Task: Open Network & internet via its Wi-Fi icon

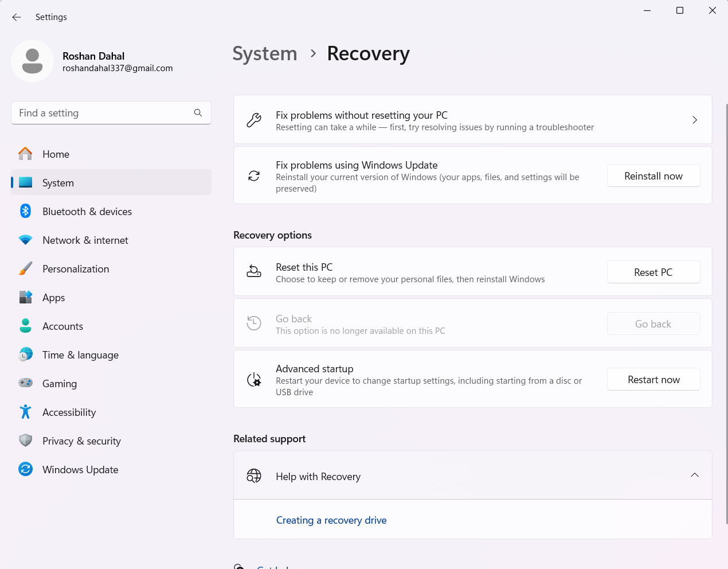Action: click(25, 240)
